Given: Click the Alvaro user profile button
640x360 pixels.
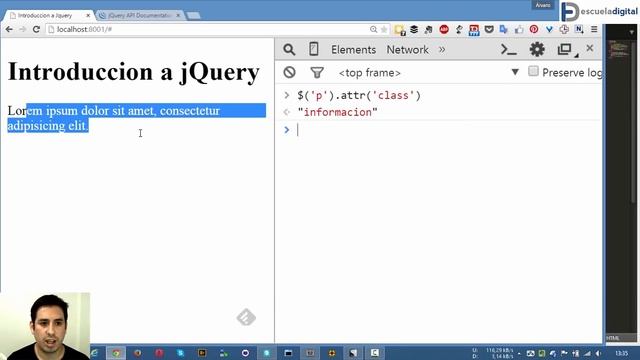Looking at the screenshot, I should coord(543,5).
